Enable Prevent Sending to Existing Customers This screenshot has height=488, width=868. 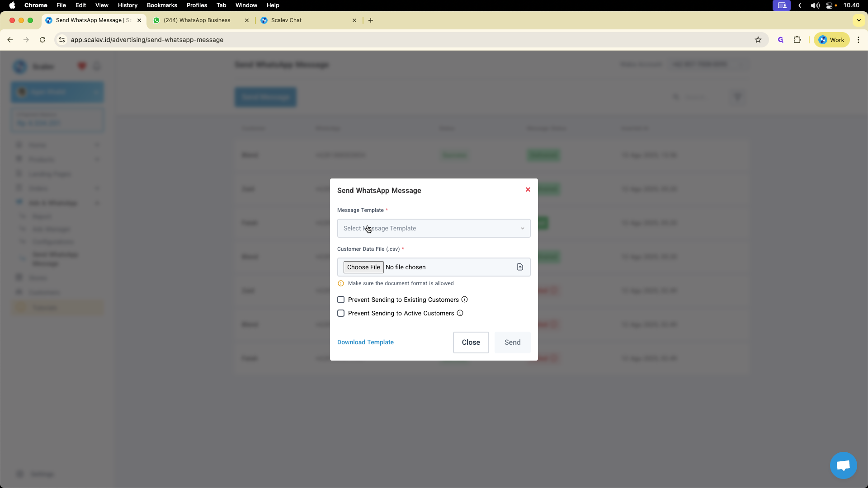coord(341,300)
